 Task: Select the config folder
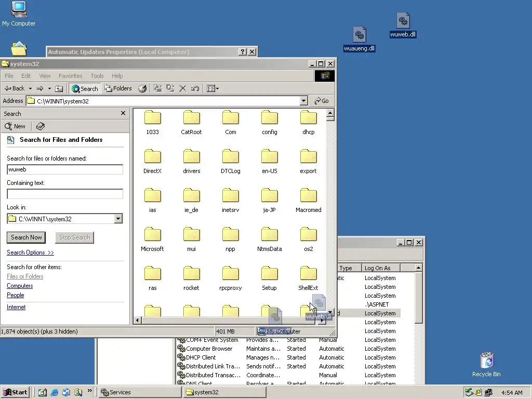point(270,123)
